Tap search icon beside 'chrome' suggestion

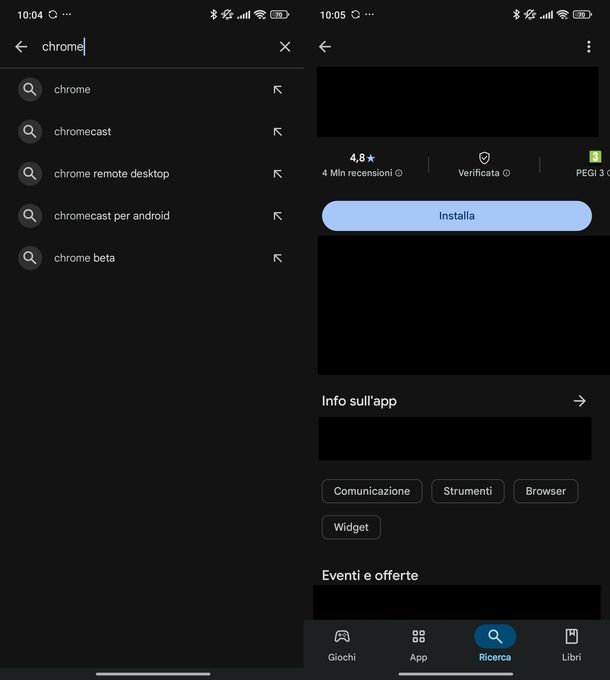(29, 89)
